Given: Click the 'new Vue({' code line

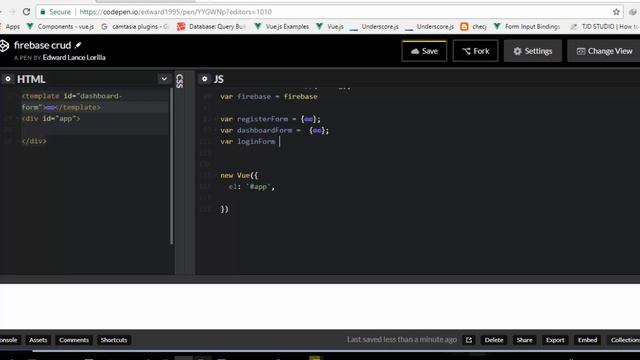Looking at the screenshot, I should coord(239,176).
